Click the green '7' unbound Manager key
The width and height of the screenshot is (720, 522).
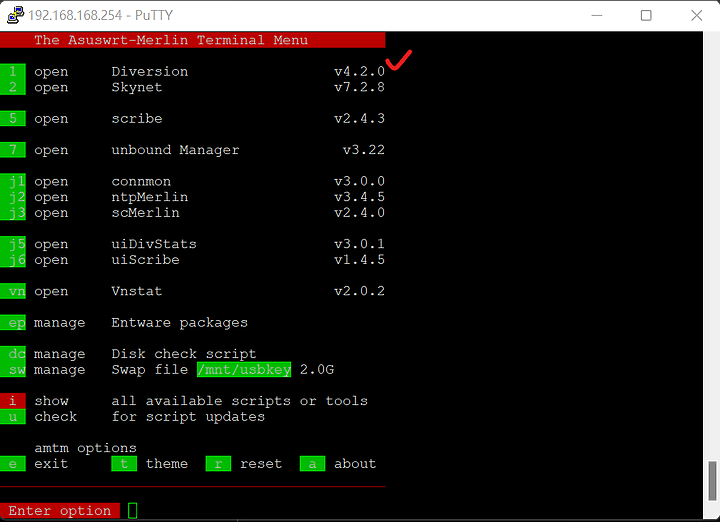click(x=13, y=150)
